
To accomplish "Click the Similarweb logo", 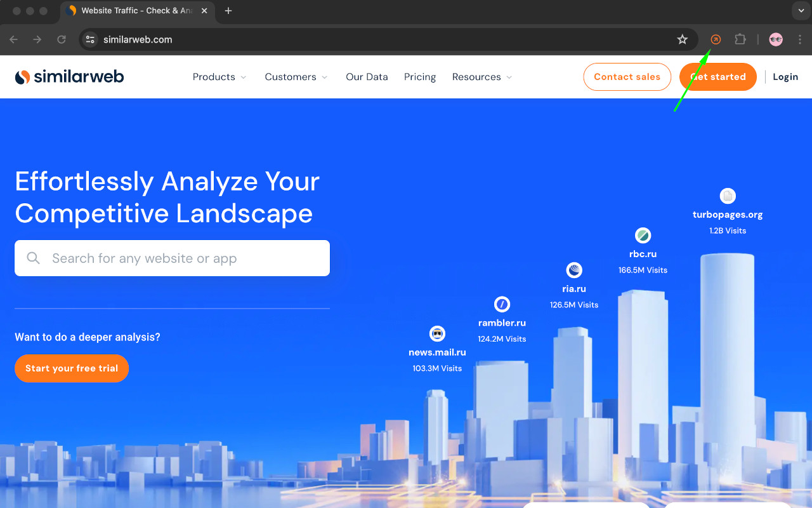I will tap(69, 77).
